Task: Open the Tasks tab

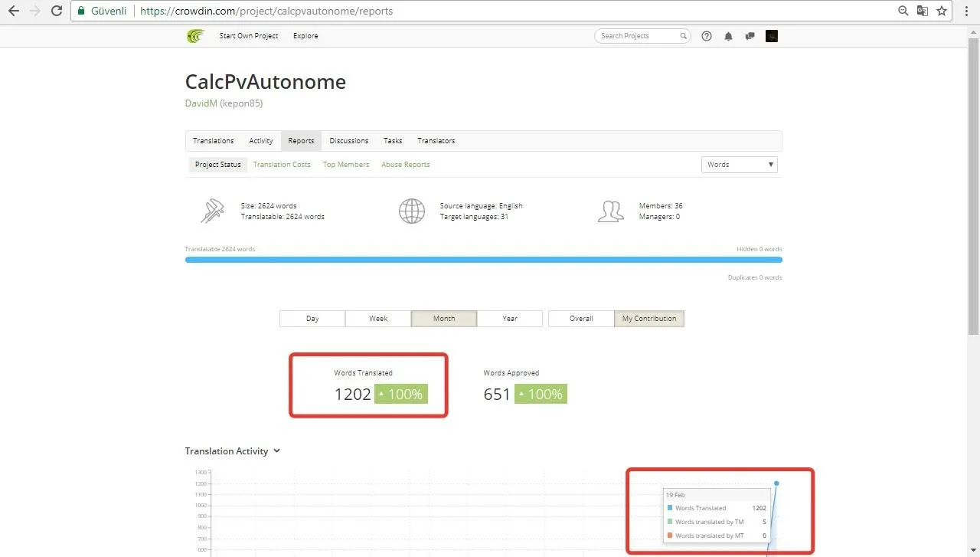Action: pos(393,141)
